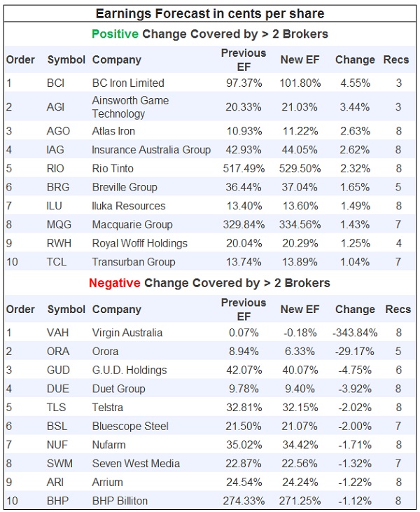Click the Virgin Australia company name
The height and width of the screenshot is (512, 420).
click(x=127, y=333)
